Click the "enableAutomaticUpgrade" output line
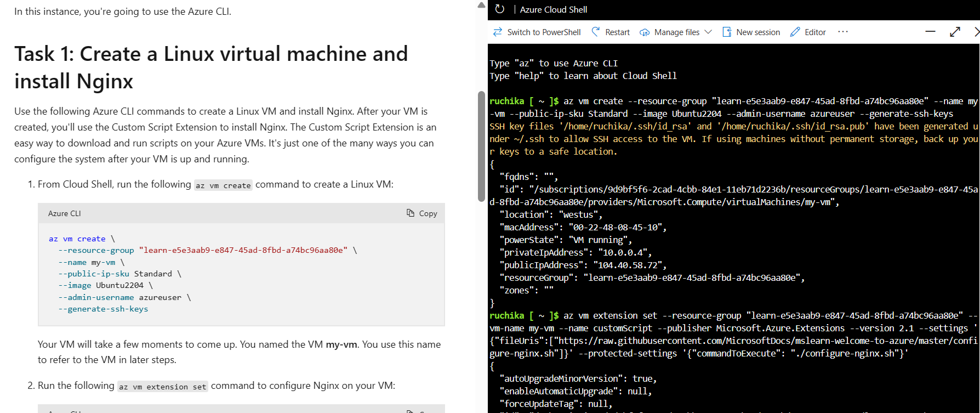 (576, 391)
